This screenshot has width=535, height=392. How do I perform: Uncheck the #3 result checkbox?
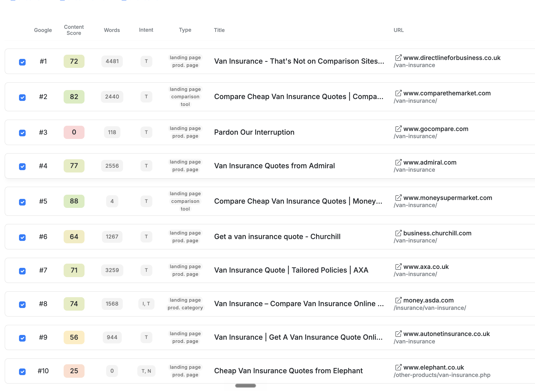[x=22, y=133]
